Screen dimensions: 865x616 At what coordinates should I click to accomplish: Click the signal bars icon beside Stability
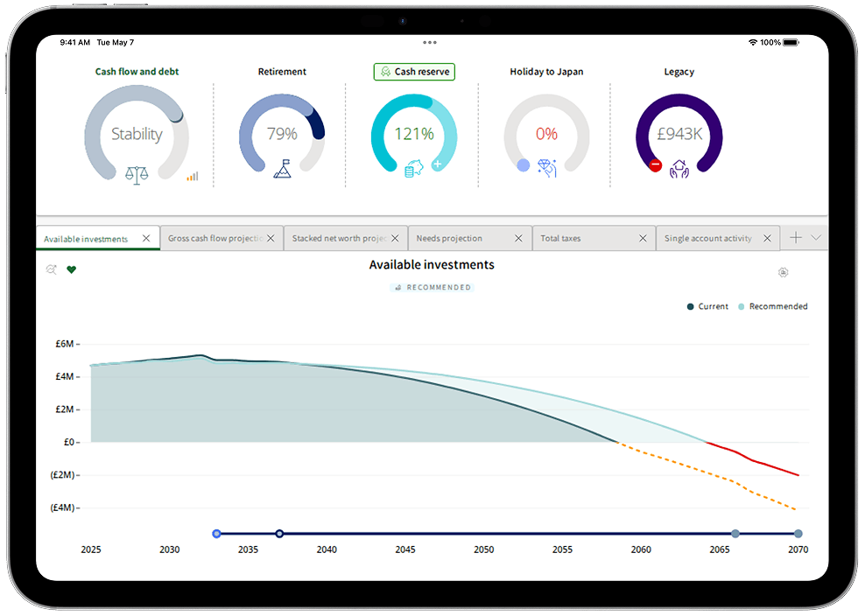(192, 177)
